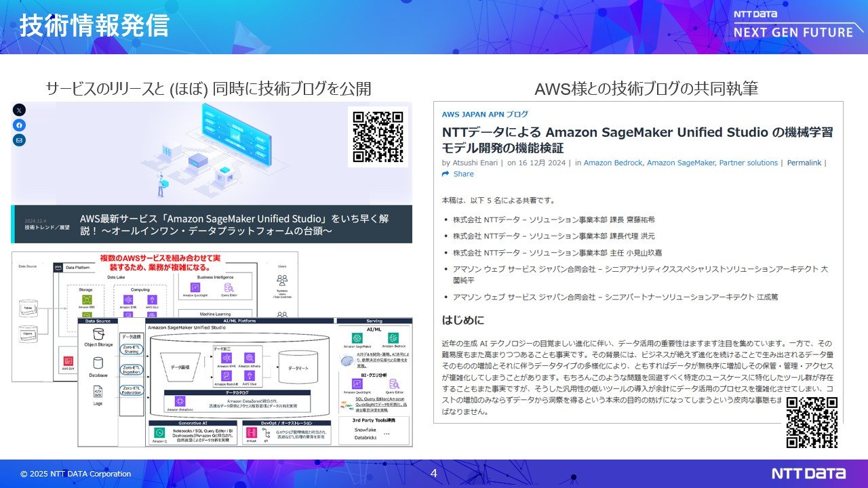
Task: Click the データカタログ header bar
Action: 236,392
